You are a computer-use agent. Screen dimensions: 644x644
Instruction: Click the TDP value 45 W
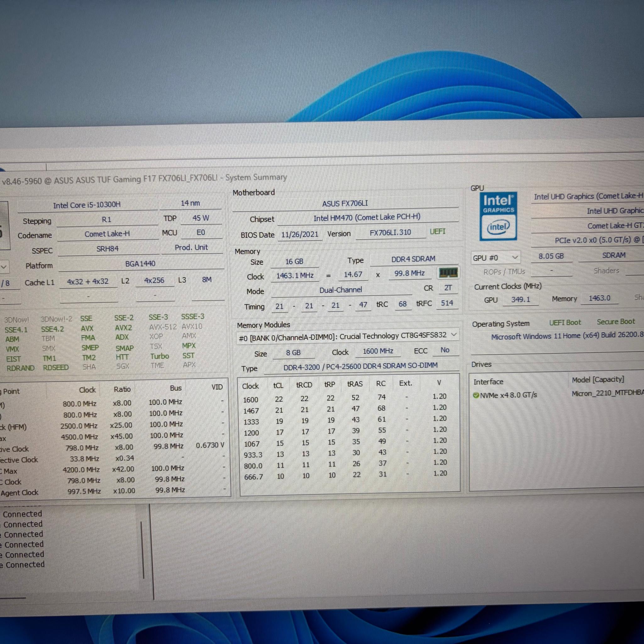(x=201, y=218)
